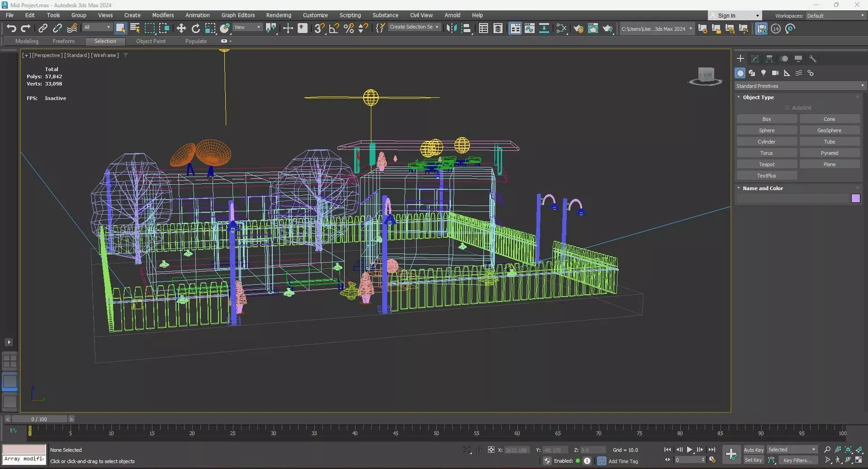
Task: Toggle the selection lock icon
Action: coord(479,450)
